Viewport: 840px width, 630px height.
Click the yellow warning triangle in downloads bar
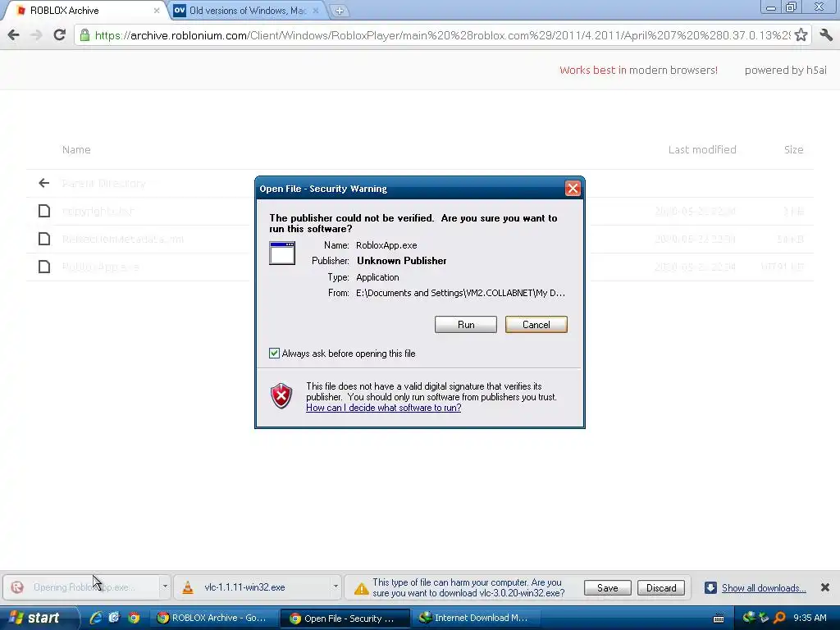point(362,589)
